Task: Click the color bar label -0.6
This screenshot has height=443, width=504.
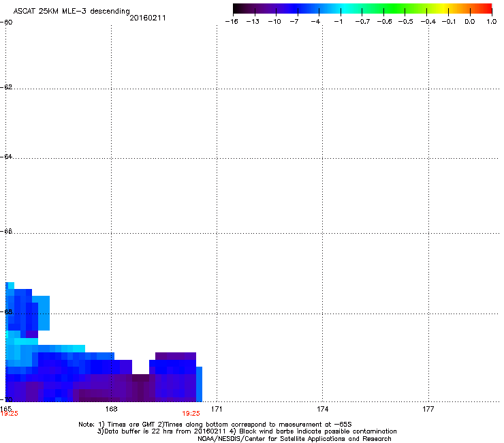Action: (x=384, y=22)
